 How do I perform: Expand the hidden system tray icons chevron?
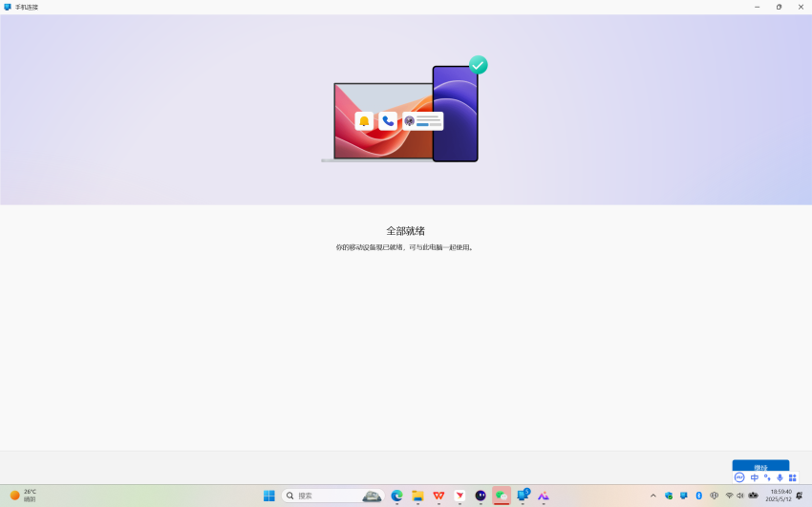click(653, 496)
